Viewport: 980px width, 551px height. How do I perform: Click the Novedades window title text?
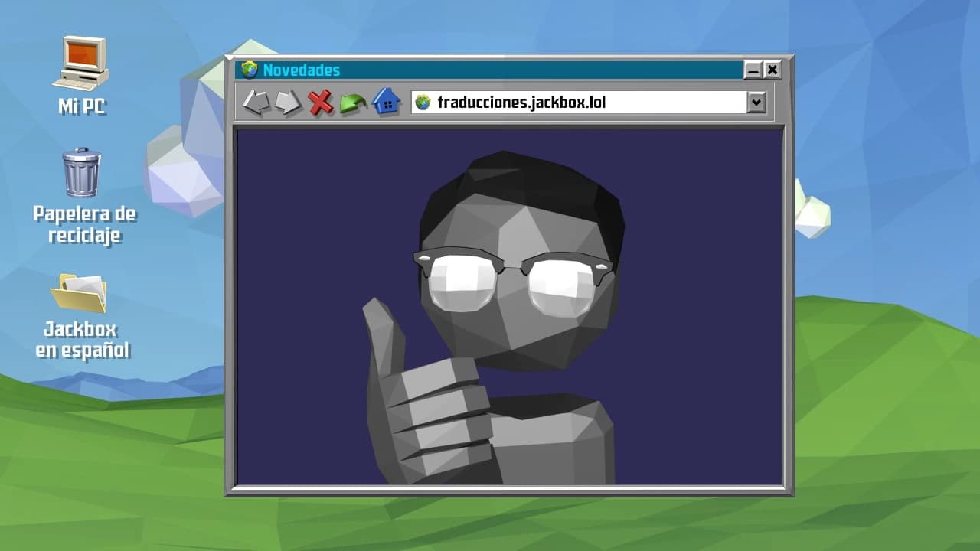coord(302,70)
